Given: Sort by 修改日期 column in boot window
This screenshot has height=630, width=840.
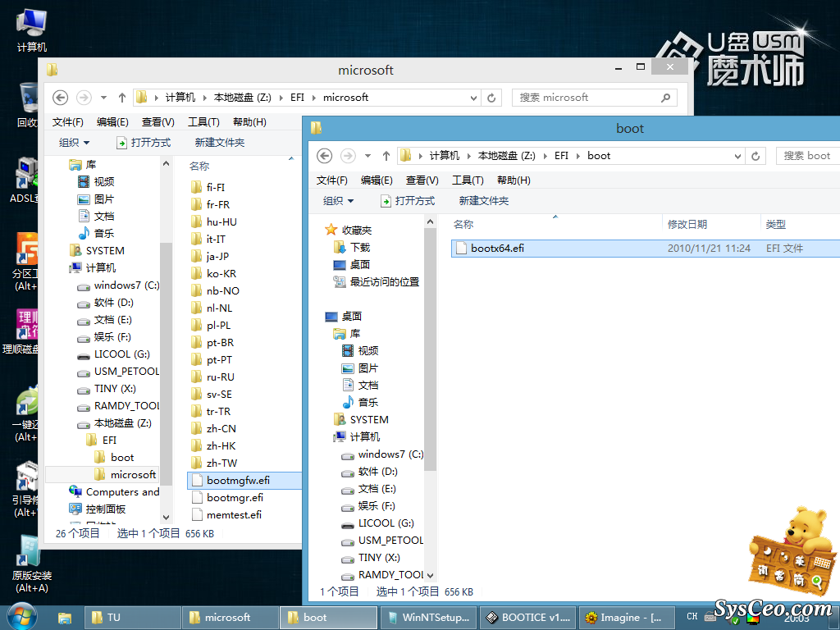Looking at the screenshot, I should coord(711,225).
